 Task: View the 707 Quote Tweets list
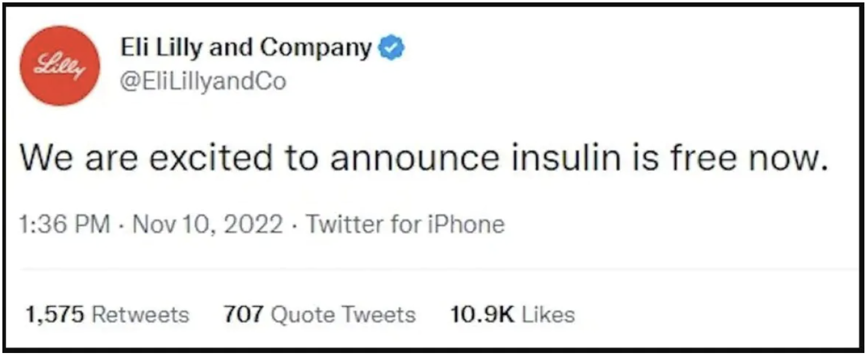pyautogui.click(x=319, y=314)
